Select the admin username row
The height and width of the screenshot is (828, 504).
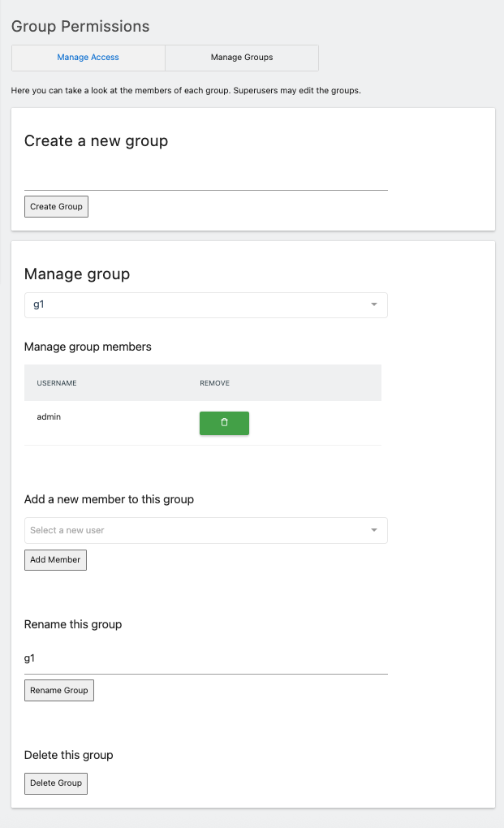tap(50, 417)
